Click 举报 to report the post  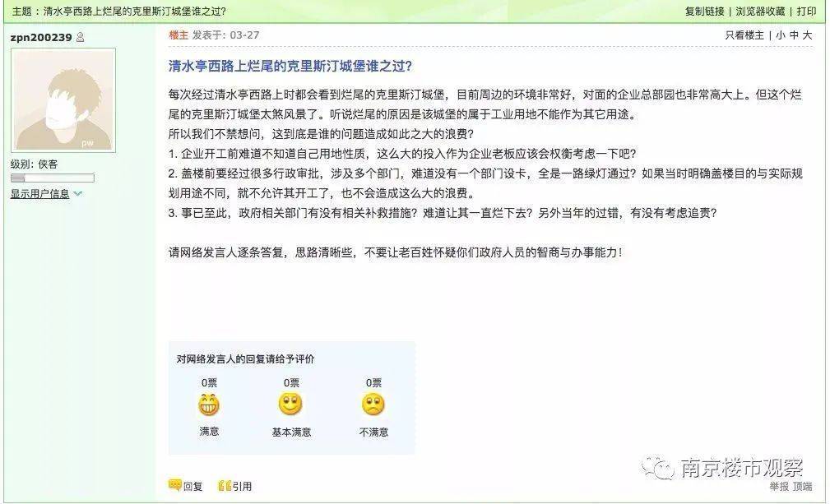[x=779, y=486]
